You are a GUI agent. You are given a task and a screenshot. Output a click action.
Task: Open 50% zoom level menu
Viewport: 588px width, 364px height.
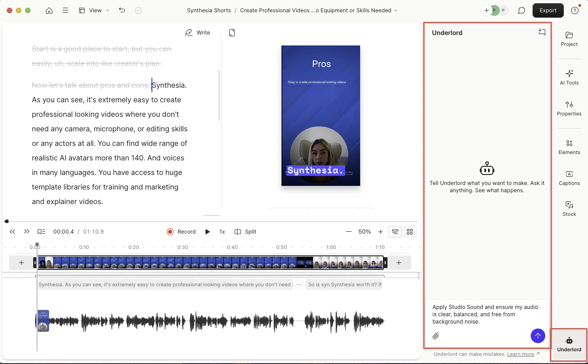(365, 232)
